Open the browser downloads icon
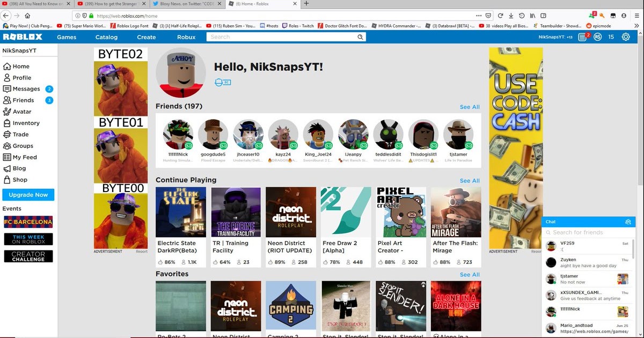This screenshot has width=644, height=338. tap(511, 16)
